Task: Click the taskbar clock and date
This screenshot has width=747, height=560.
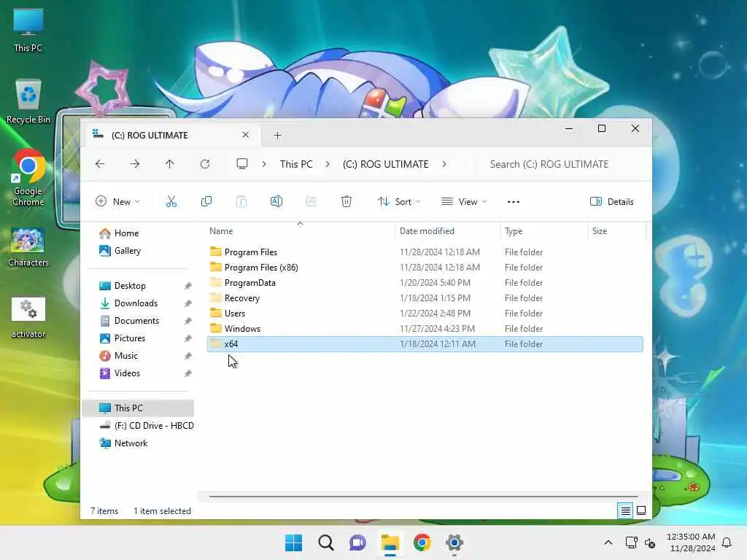Action: point(691,542)
